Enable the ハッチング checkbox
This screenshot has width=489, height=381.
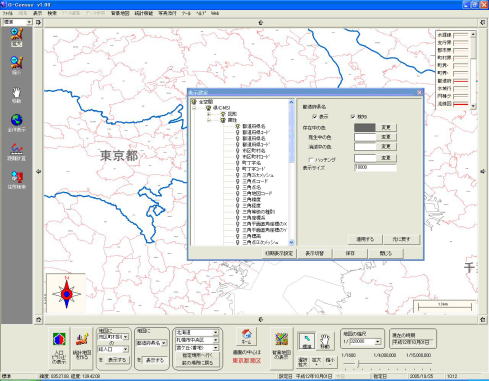pyautogui.click(x=311, y=160)
